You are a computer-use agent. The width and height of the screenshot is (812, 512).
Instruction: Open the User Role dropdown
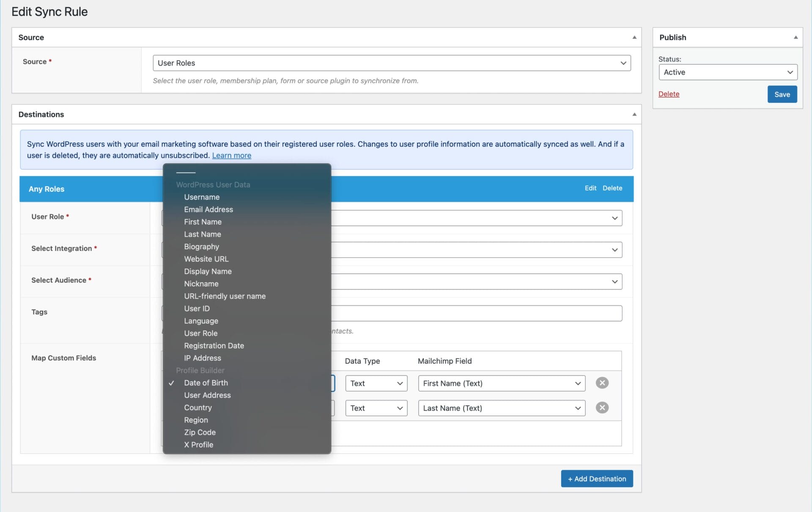point(477,218)
